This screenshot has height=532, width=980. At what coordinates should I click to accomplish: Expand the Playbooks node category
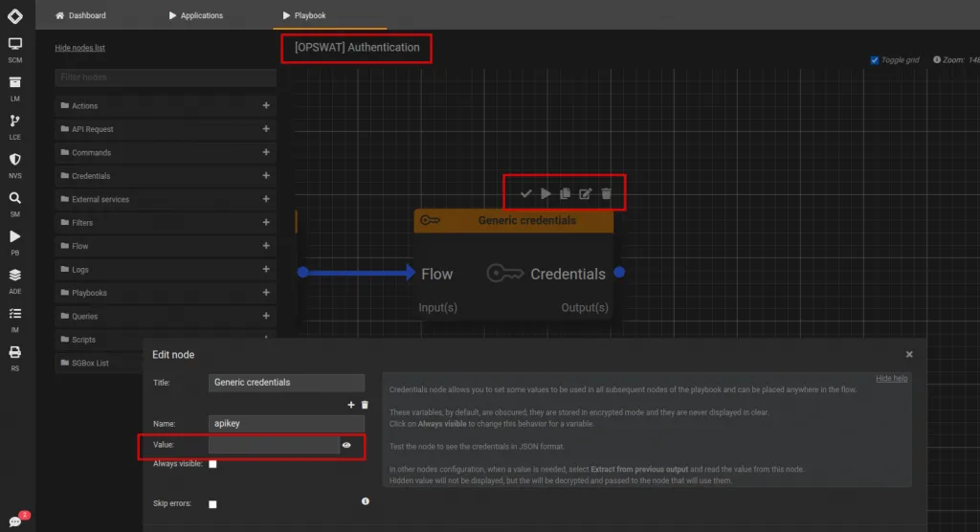266,292
